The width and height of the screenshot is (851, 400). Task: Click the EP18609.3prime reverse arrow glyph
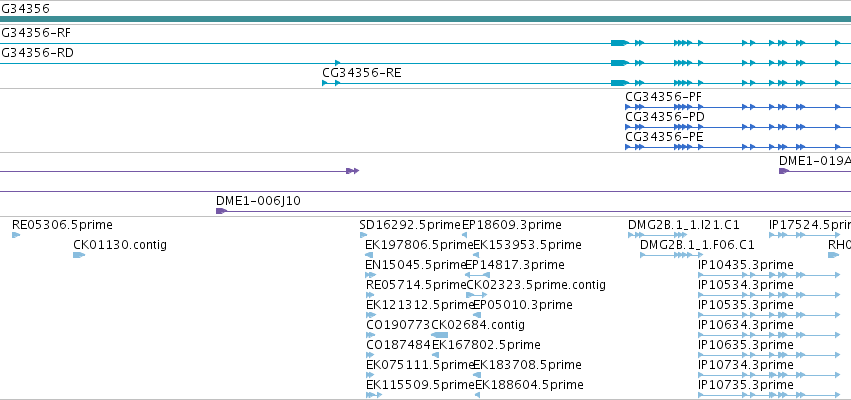(465, 235)
